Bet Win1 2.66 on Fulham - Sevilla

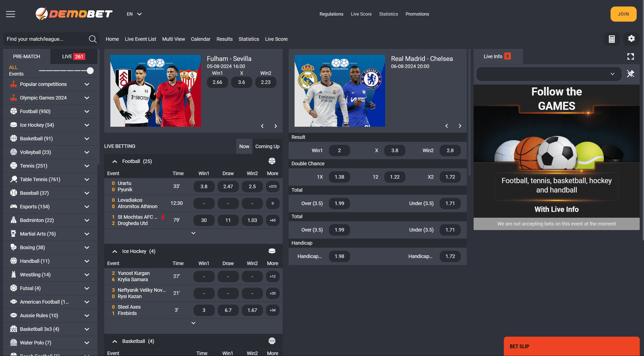217,82
